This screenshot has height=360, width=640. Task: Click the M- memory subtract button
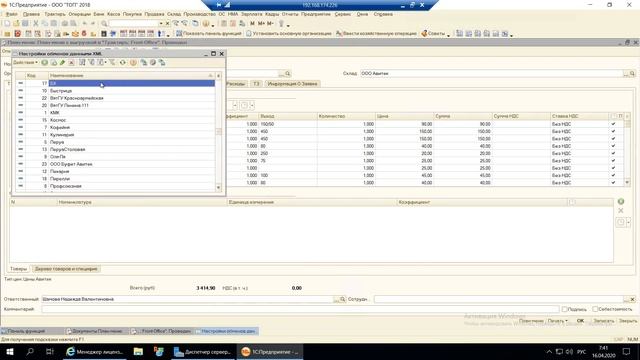click(x=270, y=24)
